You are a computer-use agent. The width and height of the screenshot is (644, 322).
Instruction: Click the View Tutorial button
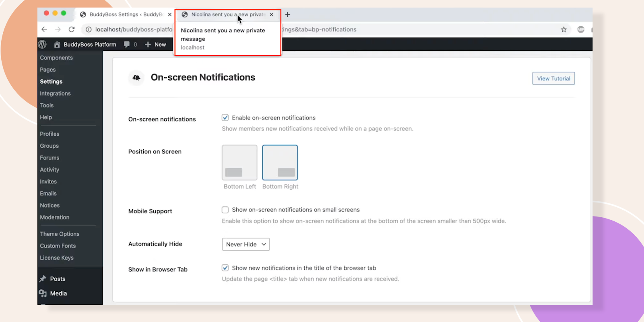pos(553,78)
